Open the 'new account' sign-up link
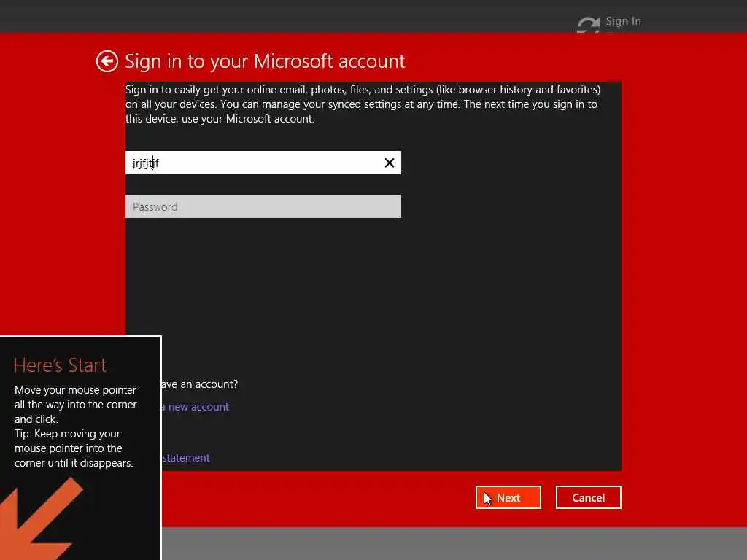Image resolution: width=747 pixels, height=560 pixels. point(196,407)
